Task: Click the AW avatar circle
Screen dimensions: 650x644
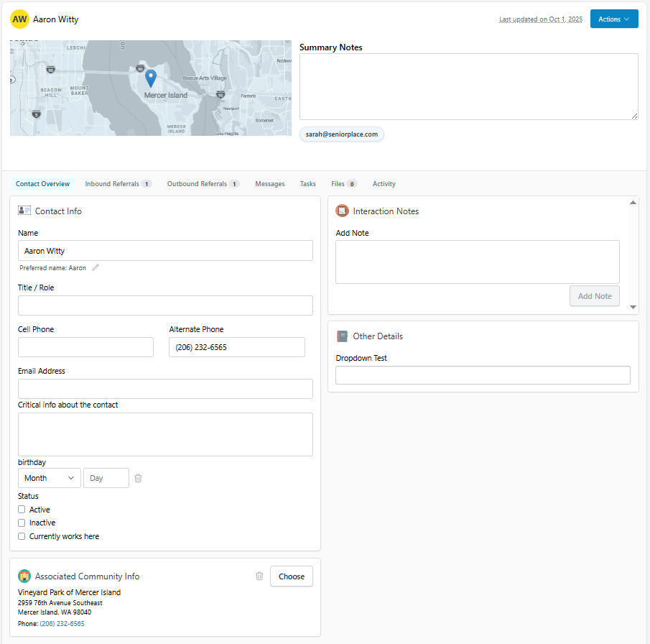Action: [19, 19]
